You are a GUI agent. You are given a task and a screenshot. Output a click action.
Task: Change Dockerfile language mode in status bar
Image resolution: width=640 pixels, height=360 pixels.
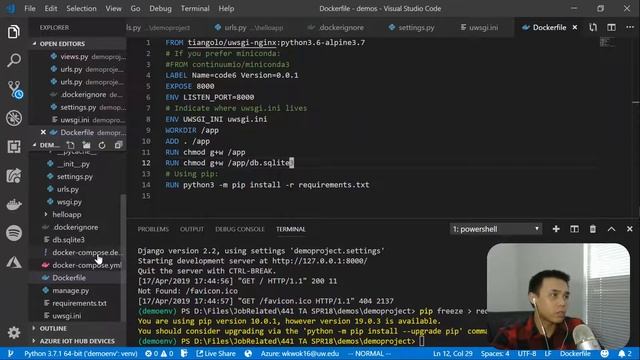pyautogui.click(x=575, y=353)
